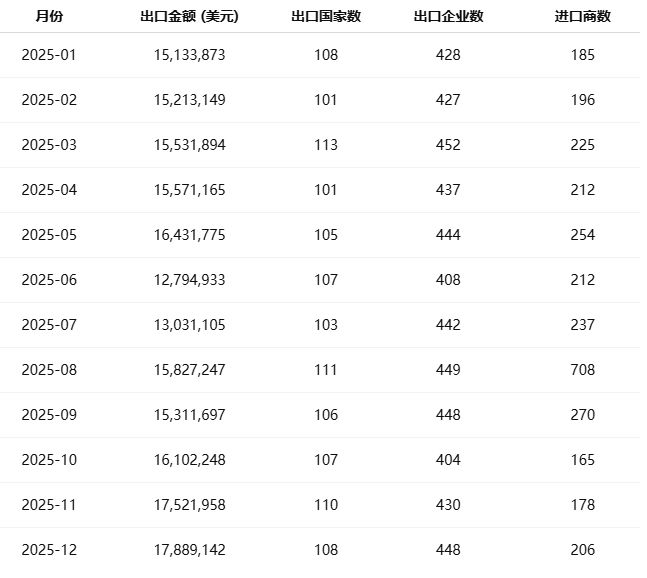
Task: Click export amount 15,531,894
Action: (x=190, y=145)
